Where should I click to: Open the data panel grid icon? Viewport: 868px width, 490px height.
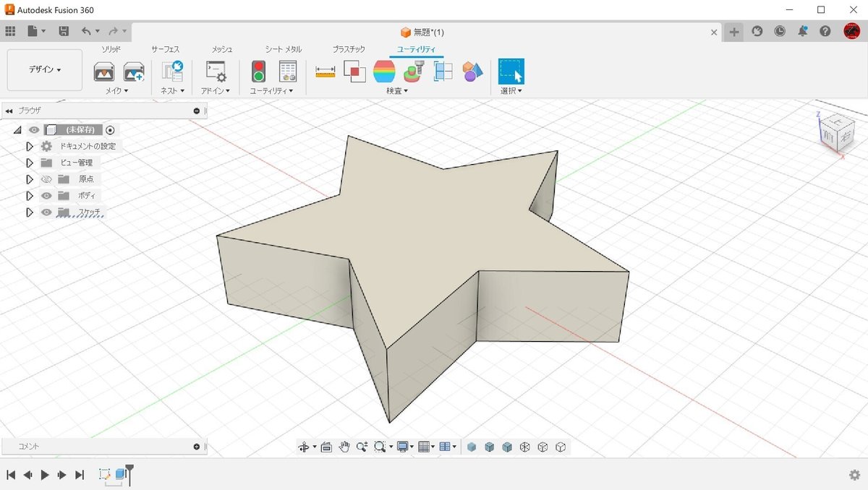(x=10, y=31)
